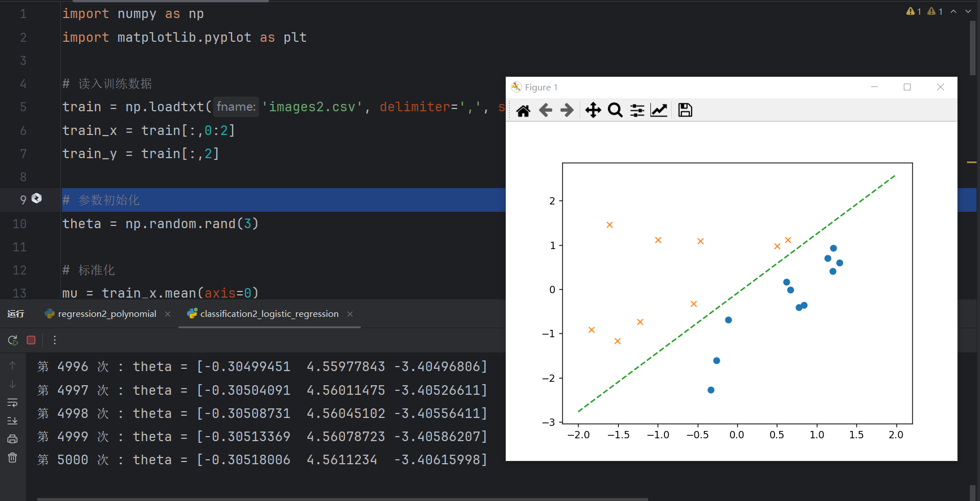
Task: Close the Figure 1 window
Action: click(x=940, y=87)
